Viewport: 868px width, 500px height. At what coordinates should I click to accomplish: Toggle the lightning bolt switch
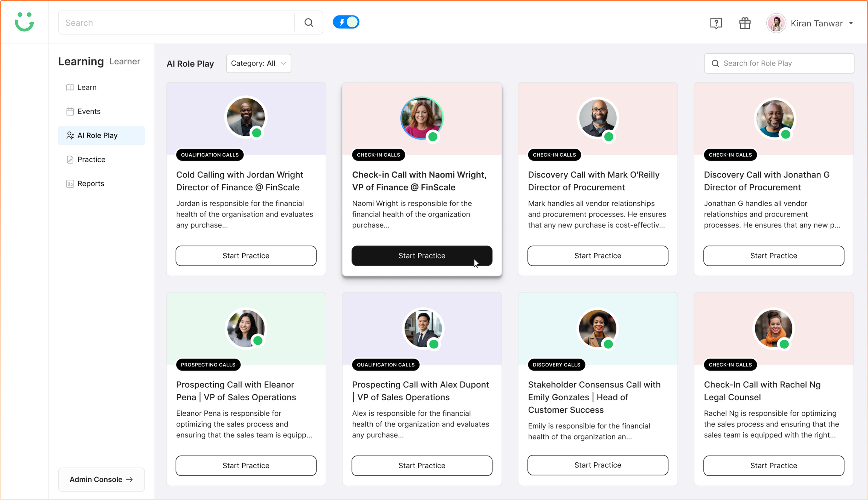click(x=346, y=22)
